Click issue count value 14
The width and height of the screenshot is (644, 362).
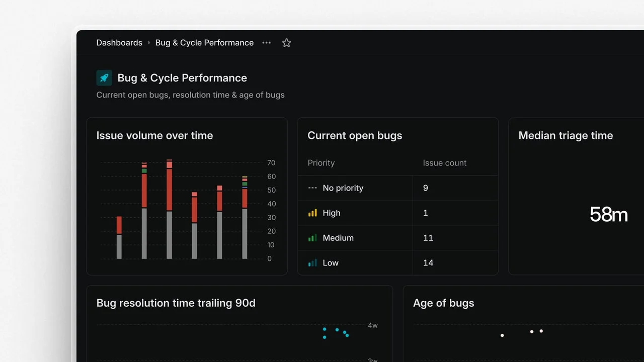(x=428, y=263)
